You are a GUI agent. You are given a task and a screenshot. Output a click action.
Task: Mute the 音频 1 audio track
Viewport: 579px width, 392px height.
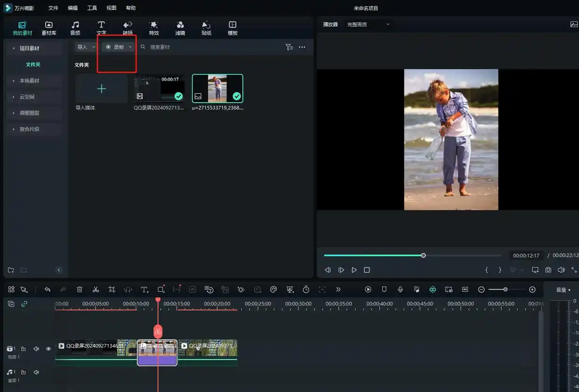[x=36, y=372]
